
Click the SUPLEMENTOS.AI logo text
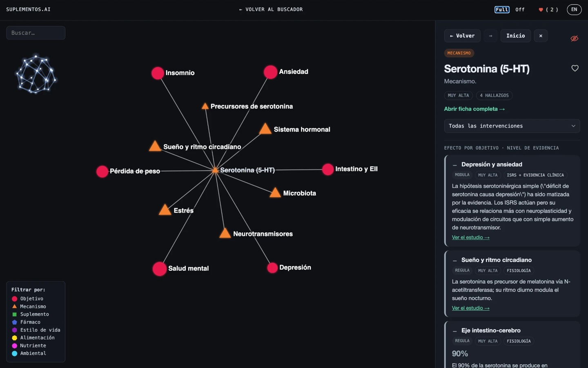pos(28,9)
